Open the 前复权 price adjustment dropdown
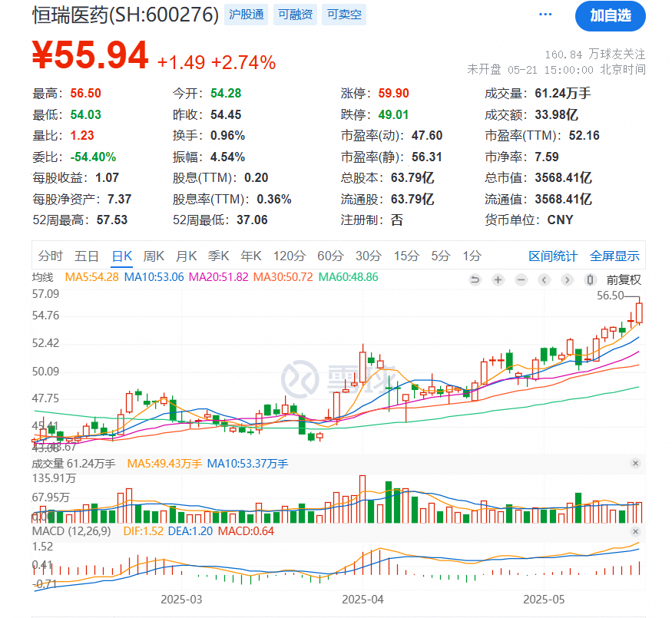The image size is (672, 618). coord(624,279)
